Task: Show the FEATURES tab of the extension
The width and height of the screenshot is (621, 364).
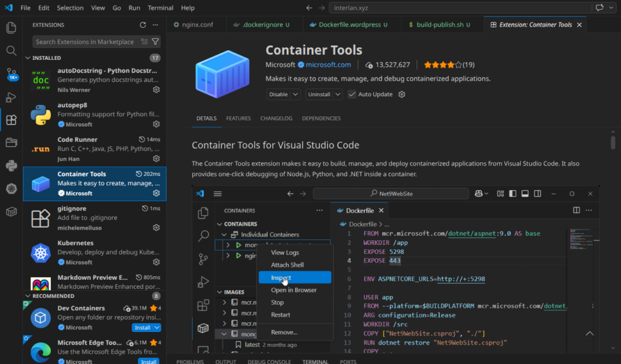Action: point(238,118)
